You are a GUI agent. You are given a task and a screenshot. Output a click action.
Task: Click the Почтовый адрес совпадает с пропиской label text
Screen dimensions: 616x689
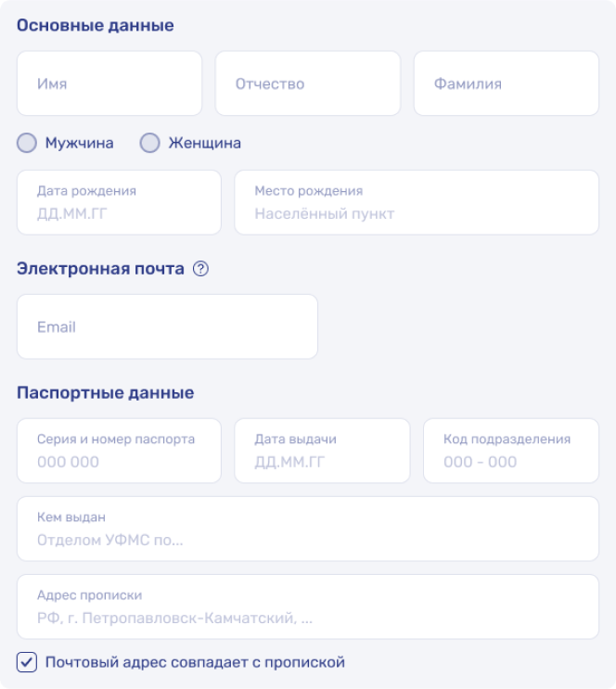pyautogui.click(x=195, y=662)
